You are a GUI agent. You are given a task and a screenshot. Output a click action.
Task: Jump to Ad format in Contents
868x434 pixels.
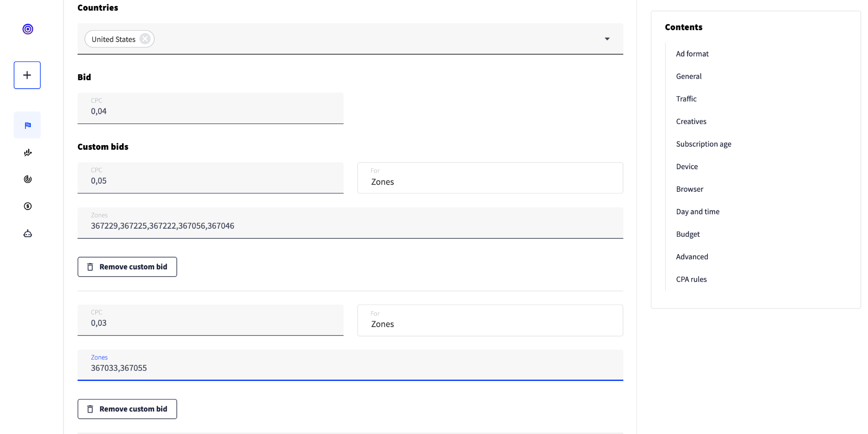[x=692, y=54]
